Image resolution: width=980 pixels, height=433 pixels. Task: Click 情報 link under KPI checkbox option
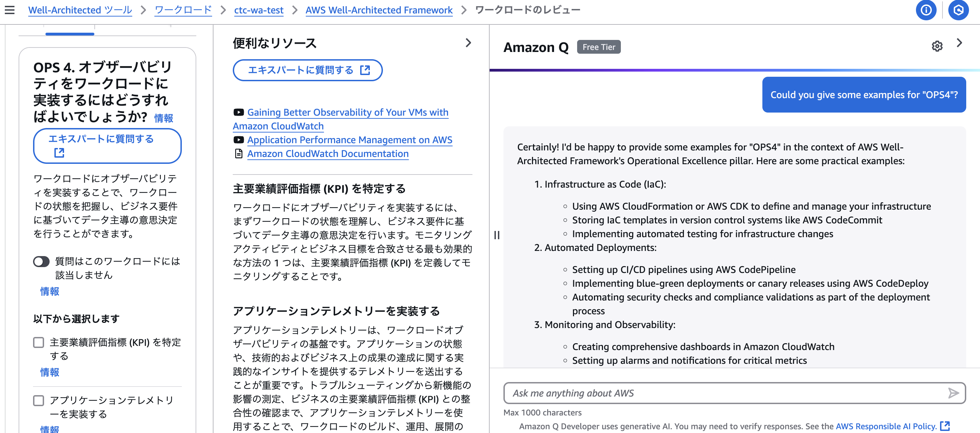(x=50, y=372)
